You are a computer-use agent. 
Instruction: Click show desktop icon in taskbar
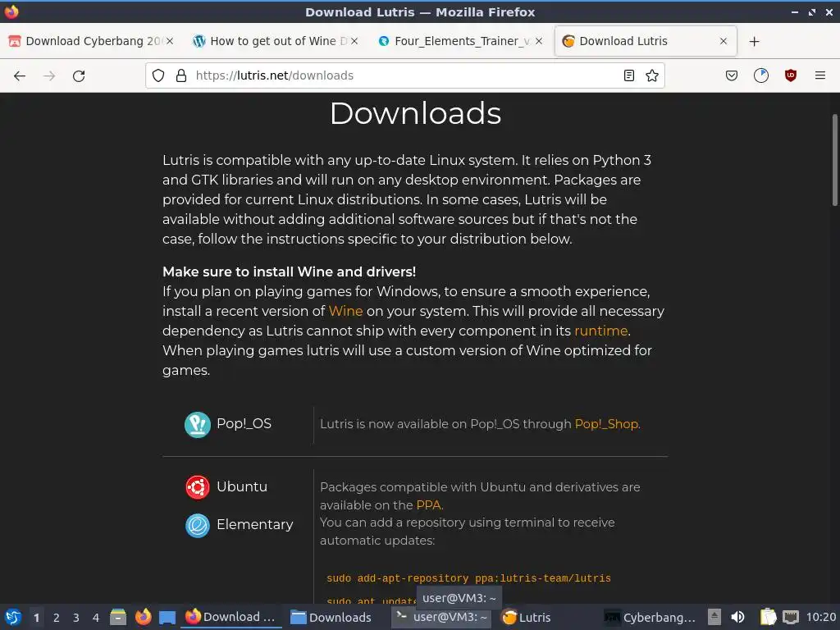click(x=167, y=617)
